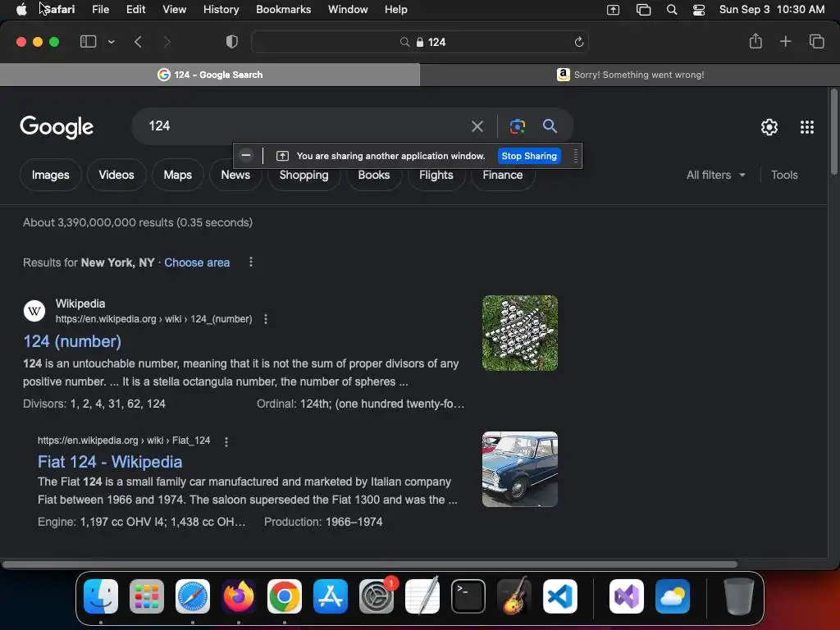
Task: Open the History menu
Action: [221, 10]
